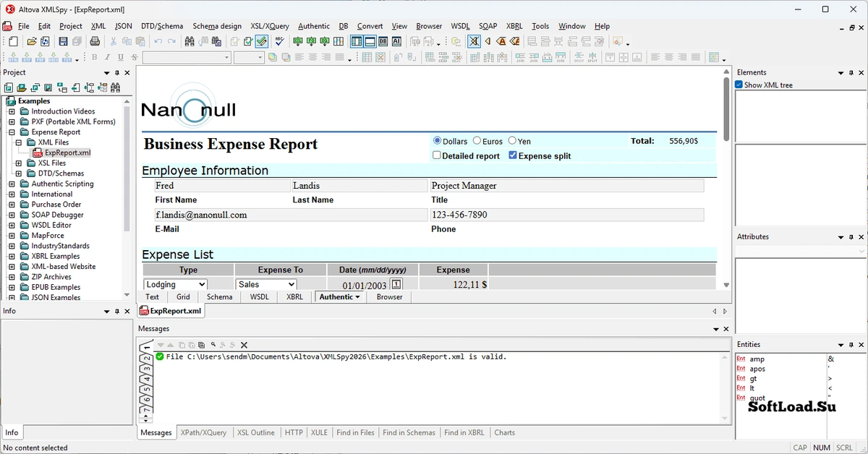Open the Authentic menu
Viewport: 868px width, 454px height.
314,26
